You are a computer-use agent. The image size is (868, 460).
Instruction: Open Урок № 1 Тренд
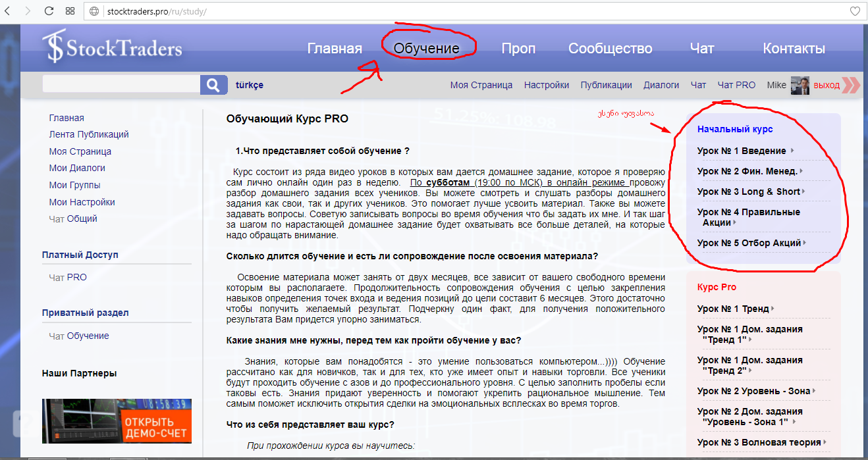(733, 309)
